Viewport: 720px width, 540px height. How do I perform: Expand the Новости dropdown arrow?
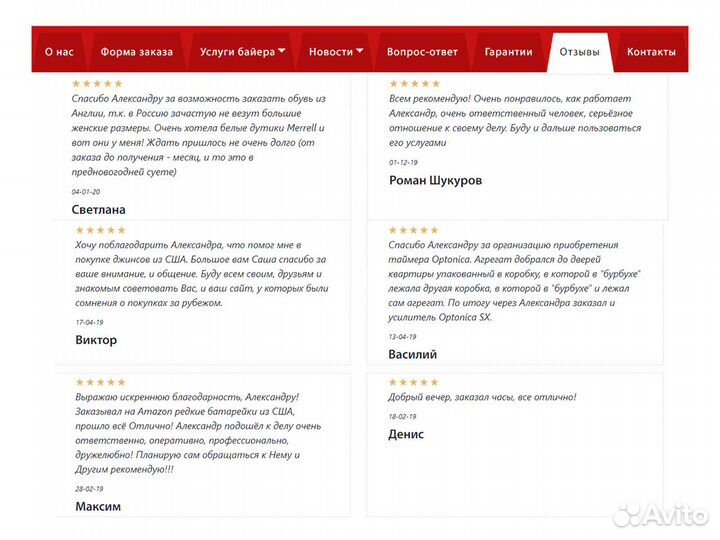359,51
